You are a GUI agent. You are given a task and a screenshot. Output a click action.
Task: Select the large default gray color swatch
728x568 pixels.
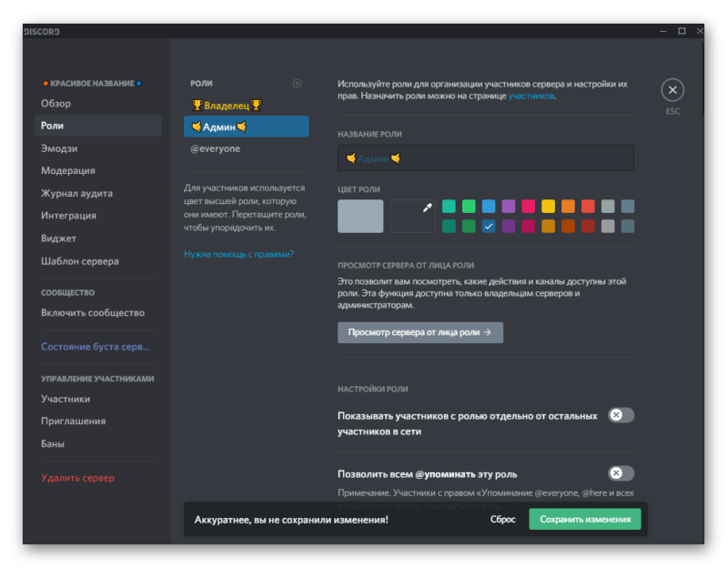point(360,216)
